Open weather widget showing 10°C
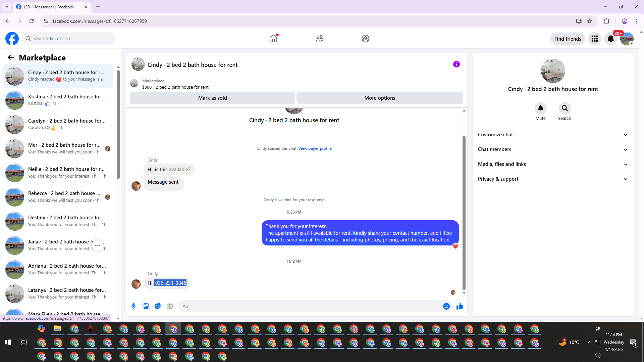The height and width of the screenshot is (362, 644). [x=569, y=342]
